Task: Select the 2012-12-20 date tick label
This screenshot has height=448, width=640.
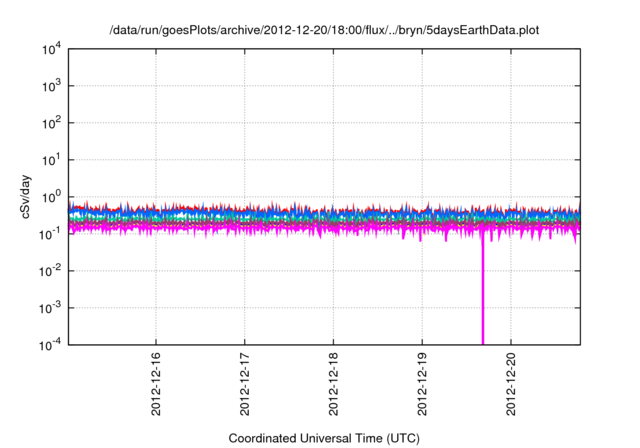Action: [x=511, y=384]
